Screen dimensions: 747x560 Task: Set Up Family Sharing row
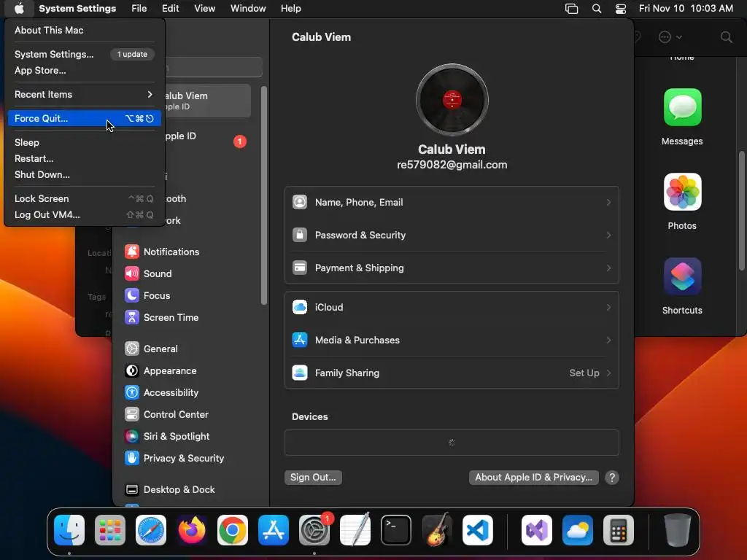[x=452, y=373]
